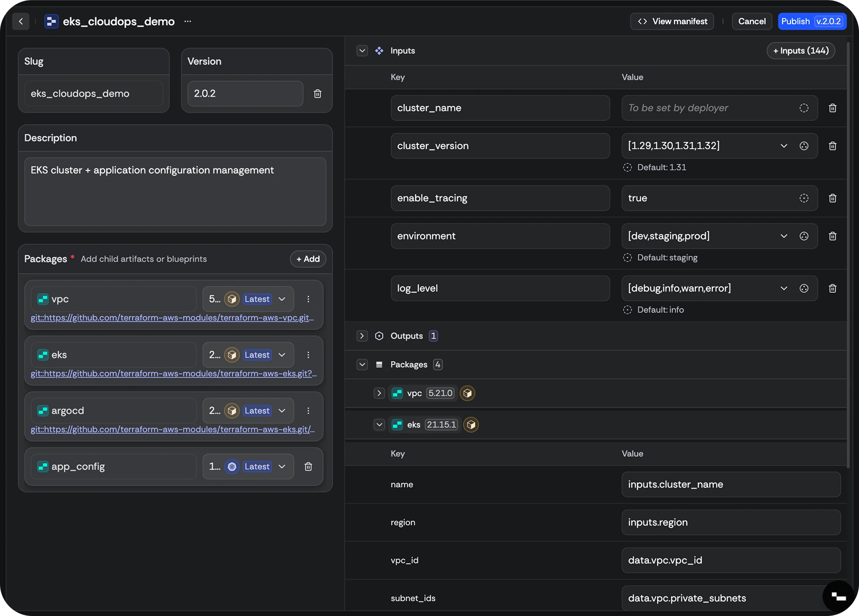
Task: Click the circle icon in the log_level value
Action: pos(804,289)
